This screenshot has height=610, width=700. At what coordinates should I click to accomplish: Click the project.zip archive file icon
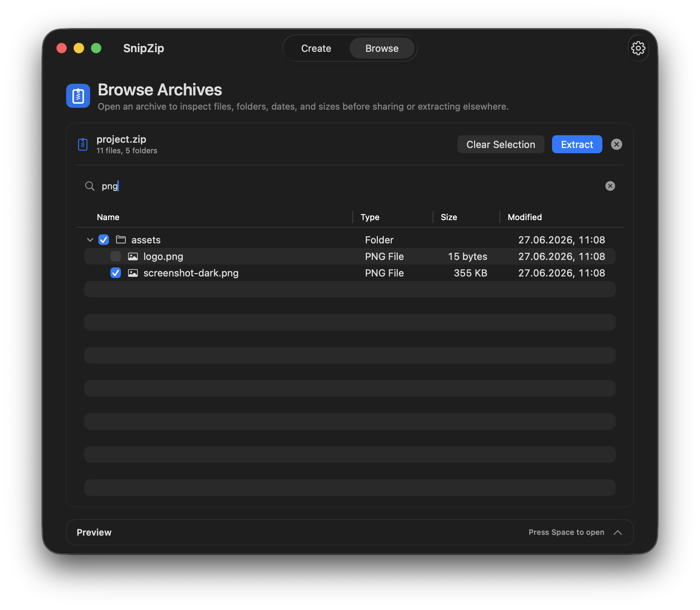point(83,145)
